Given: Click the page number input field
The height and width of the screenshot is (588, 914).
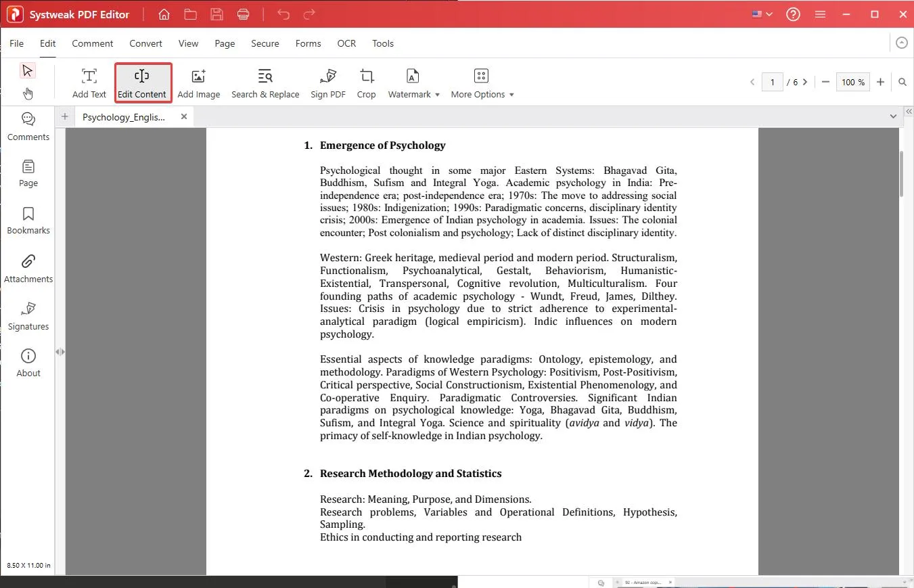Looking at the screenshot, I should [x=772, y=82].
